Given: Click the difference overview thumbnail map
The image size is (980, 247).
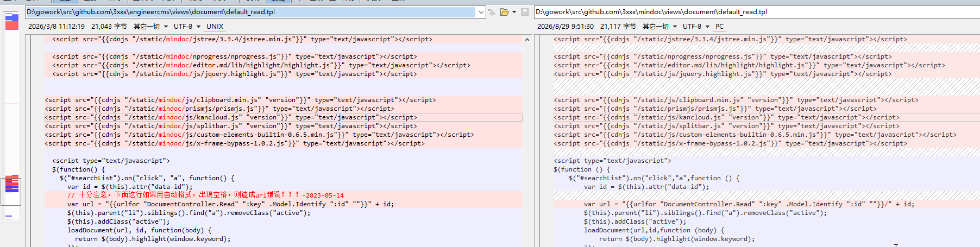Looking at the screenshot, I should (x=11, y=117).
